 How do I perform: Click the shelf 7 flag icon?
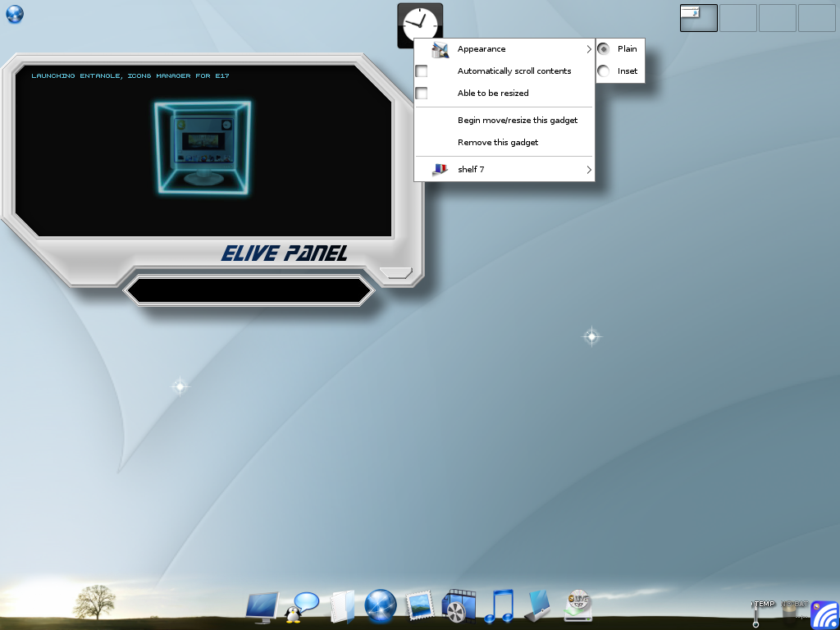(440, 169)
